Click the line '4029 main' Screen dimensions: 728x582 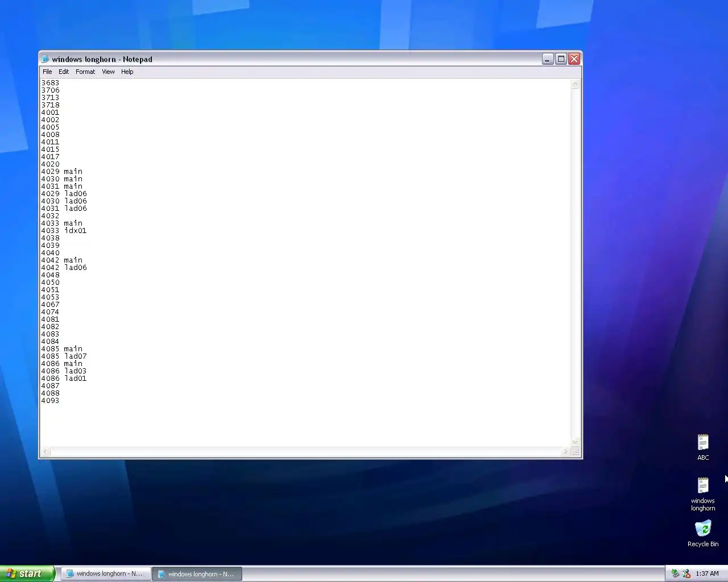point(61,172)
